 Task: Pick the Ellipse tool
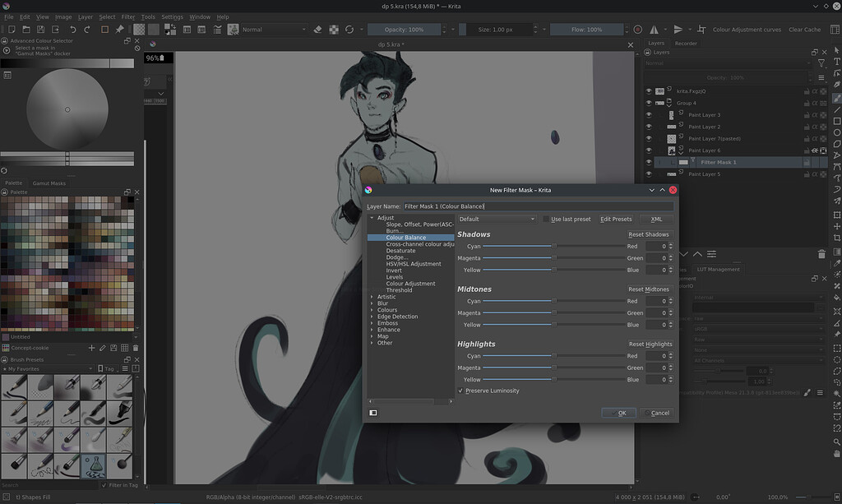pyautogui.click(x=835, y=133)
